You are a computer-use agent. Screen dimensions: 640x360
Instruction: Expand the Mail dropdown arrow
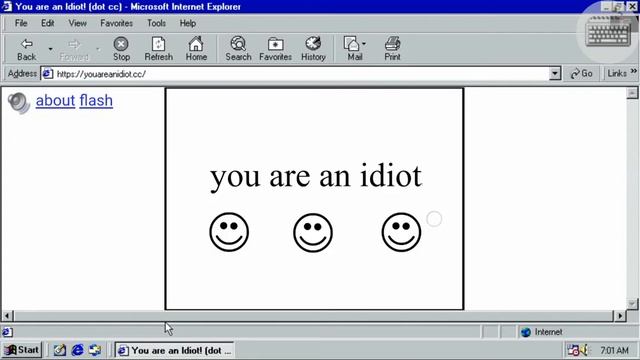click(x=364, y=44)
